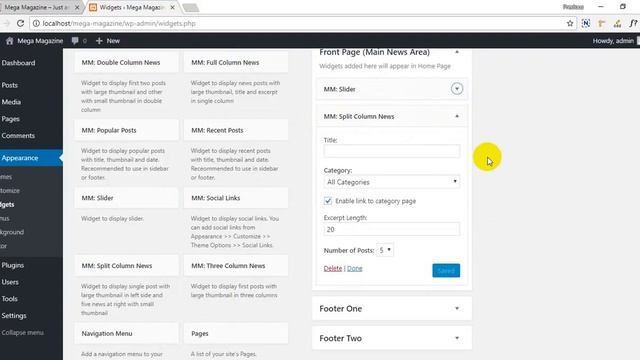Click the N extension icon in toolbar
This screenshot has height=360, width=640.
586,23
